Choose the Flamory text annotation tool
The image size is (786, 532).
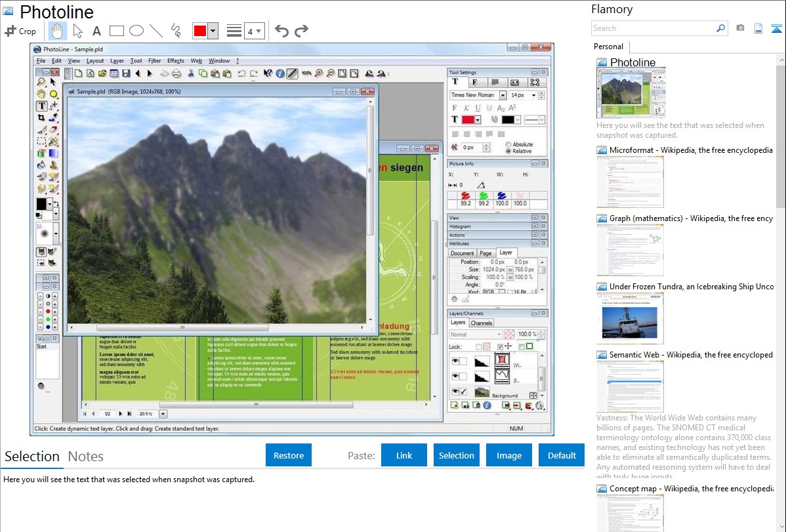tap(96, 31)
